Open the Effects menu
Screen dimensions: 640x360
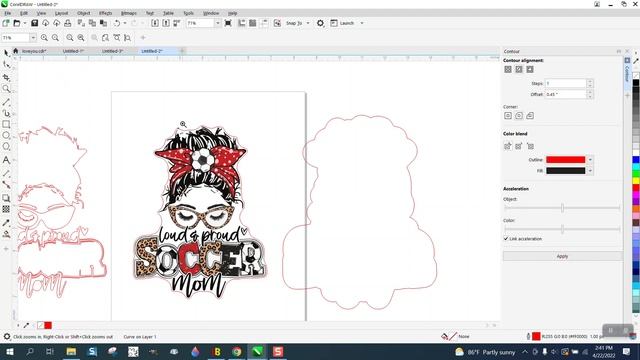[x=105, y=13]
